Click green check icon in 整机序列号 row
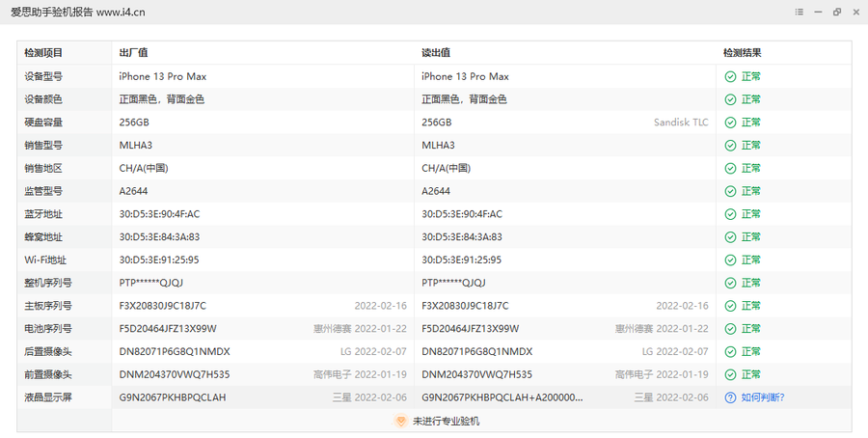This screenshot has height=438, width=868. 730,283
